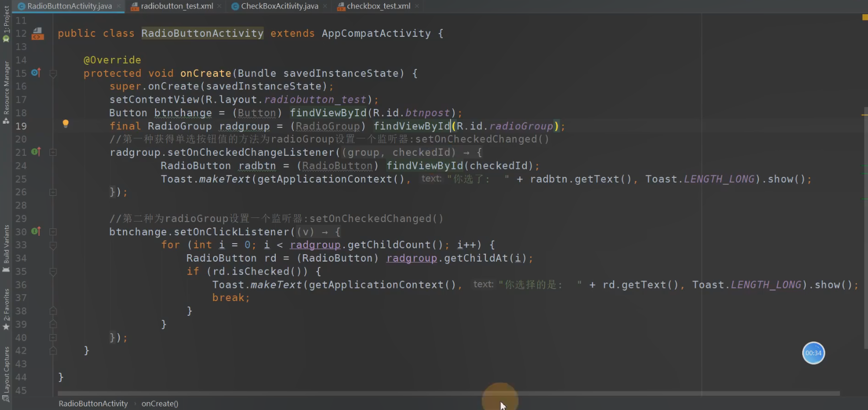Click setOnClickListener on line 30
This screenshot has width=868, height=410.
pos(232,232)
